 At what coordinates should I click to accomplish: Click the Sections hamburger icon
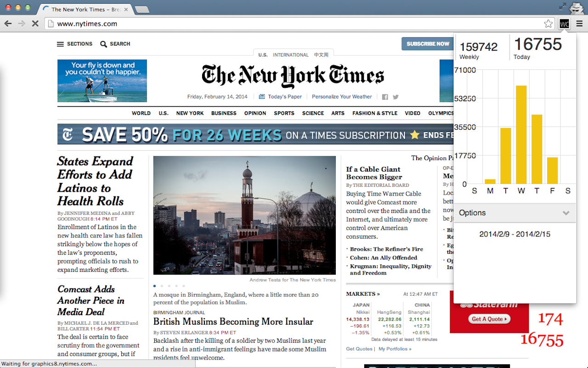pyautogui.click(x=60, y=44)
